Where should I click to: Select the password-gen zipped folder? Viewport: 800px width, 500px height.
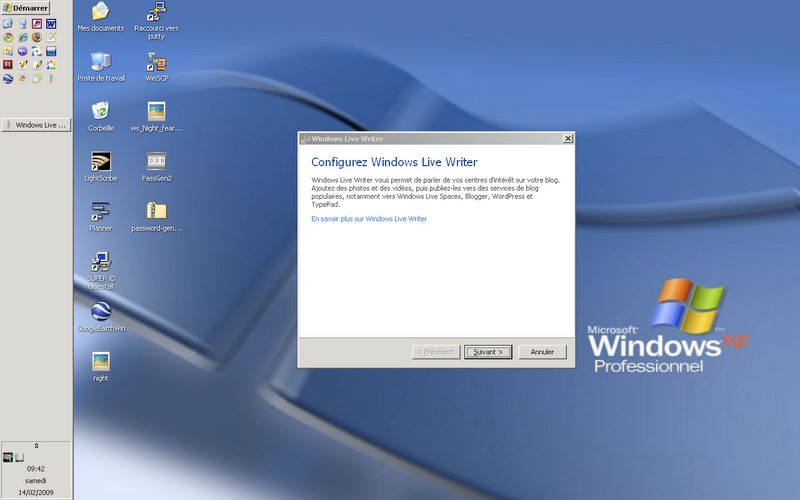(x=156, y=216)
